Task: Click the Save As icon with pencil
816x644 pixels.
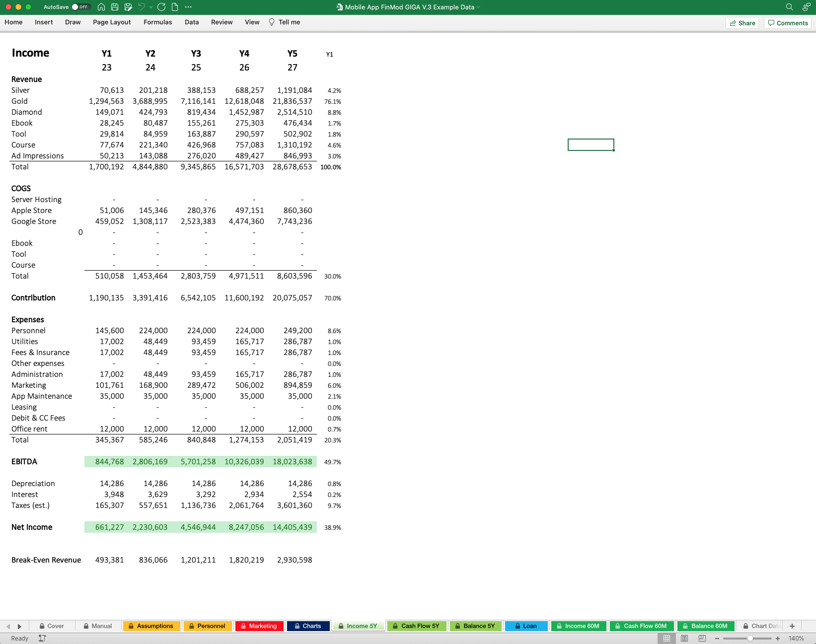Action: pyautogui.click(x=128, y=7)
